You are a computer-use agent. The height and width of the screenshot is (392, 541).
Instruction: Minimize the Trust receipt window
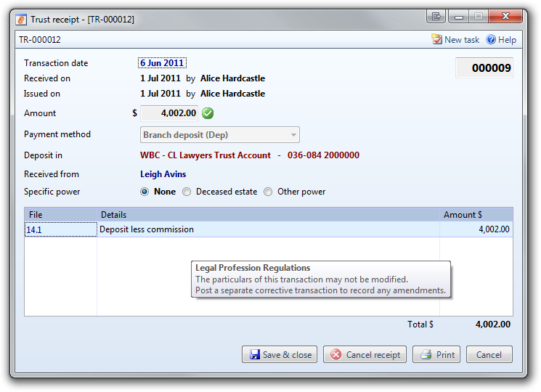point(458,16)
